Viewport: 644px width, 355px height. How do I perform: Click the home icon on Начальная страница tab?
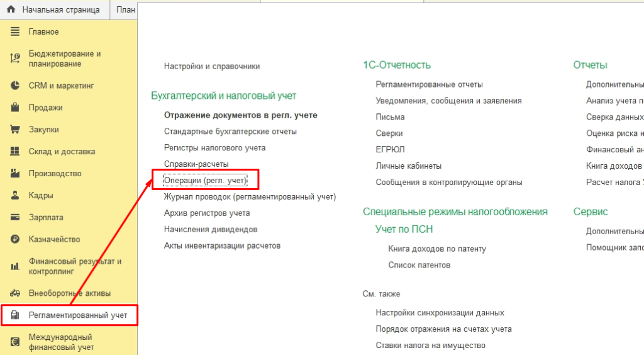click(x=11, y=9)
